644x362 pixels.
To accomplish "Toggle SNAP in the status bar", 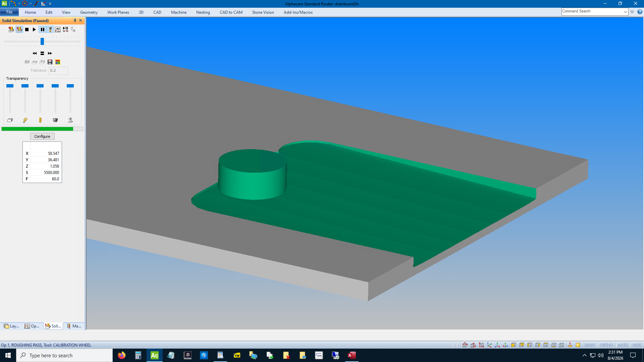I will click(589, 345).
